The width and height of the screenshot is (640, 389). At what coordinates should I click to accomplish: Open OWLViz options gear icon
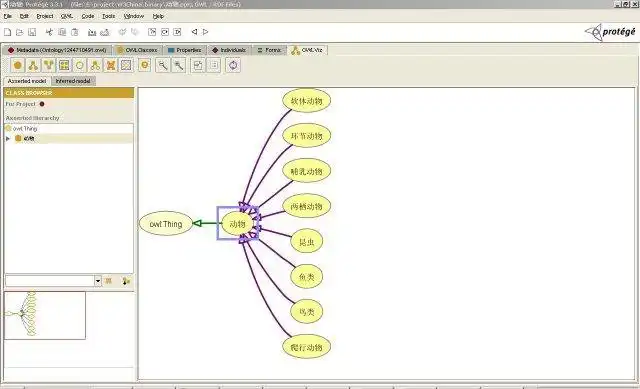144,65
